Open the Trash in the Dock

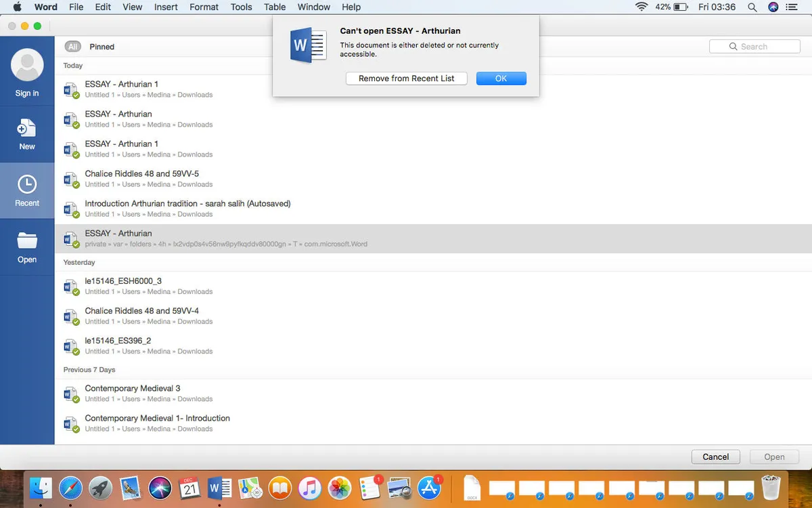click(x=771, y=488)
